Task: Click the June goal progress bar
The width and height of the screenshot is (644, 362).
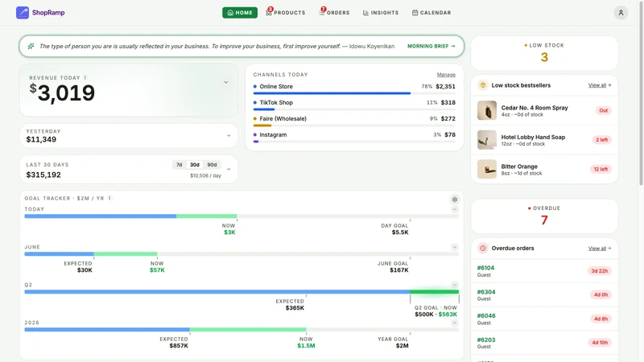Action: [242, 254]
